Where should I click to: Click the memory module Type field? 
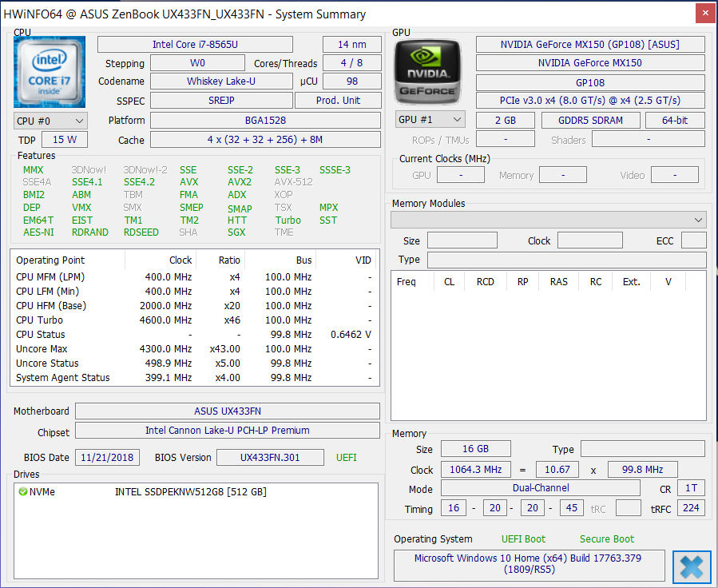coord(567,260)
